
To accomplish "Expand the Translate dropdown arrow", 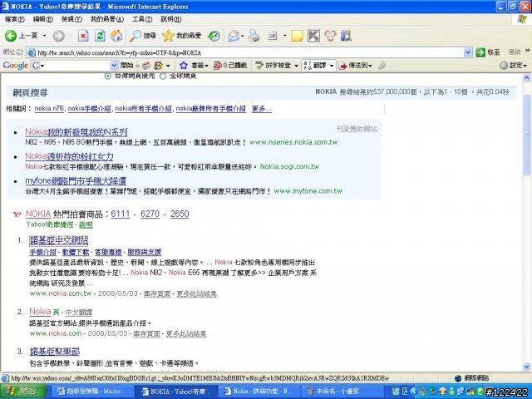I will coord(332,66).
